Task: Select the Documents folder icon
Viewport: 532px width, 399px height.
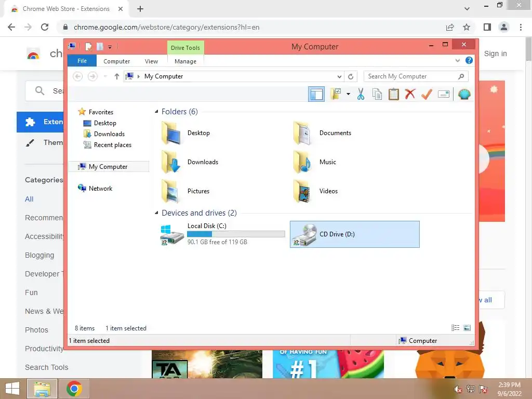Action: [302, 134]
